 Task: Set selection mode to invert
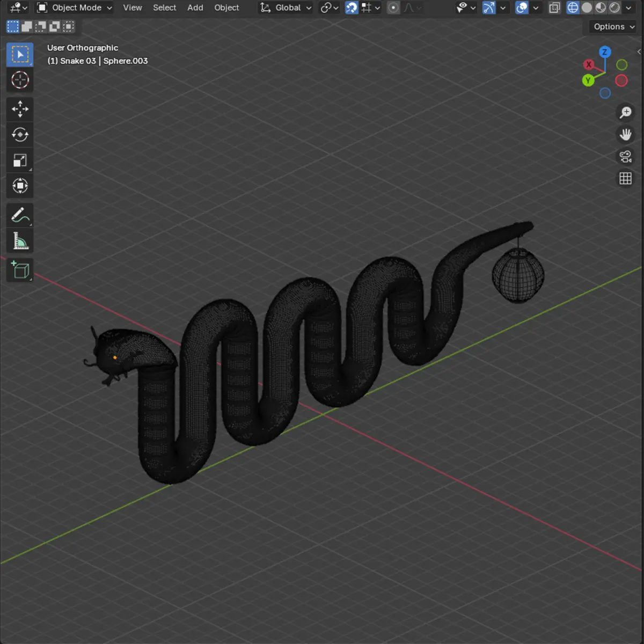click(x=55, y=26)
